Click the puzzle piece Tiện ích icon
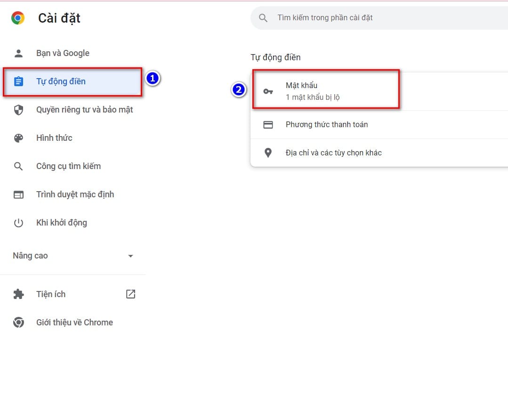 pyautogui.click(x=18, y=294)
